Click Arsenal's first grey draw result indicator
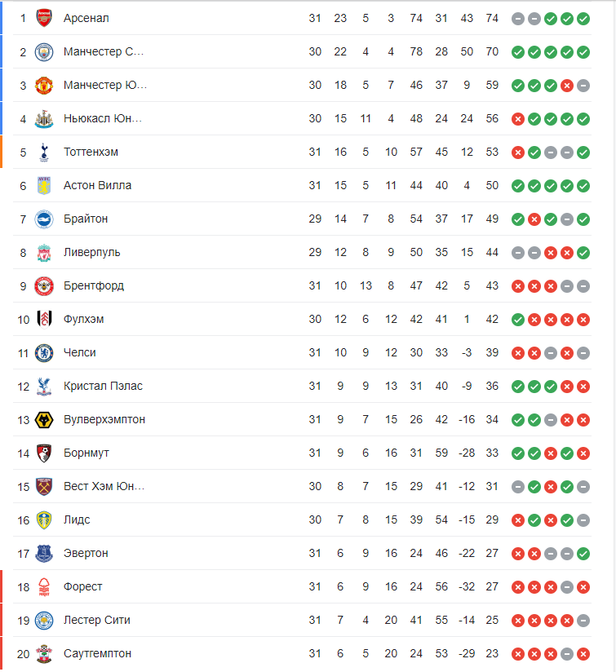The image size is (616, 672). [517, 18]
